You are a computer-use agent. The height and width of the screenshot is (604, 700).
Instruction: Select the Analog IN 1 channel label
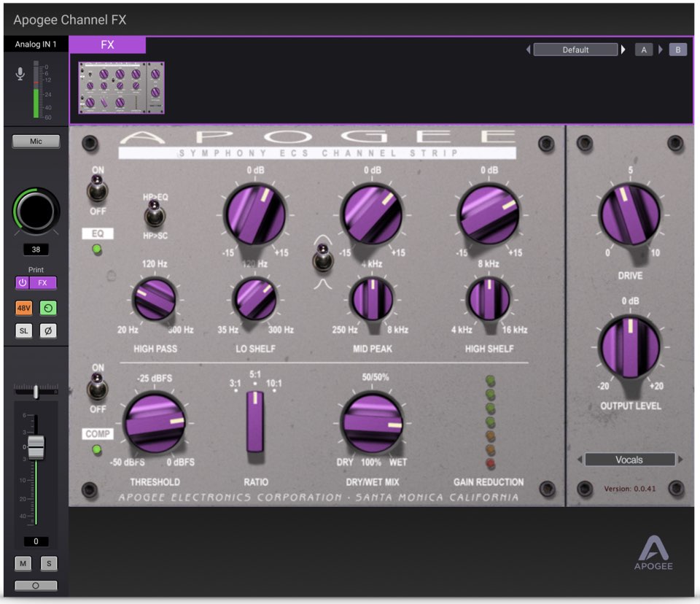(36, 44)
